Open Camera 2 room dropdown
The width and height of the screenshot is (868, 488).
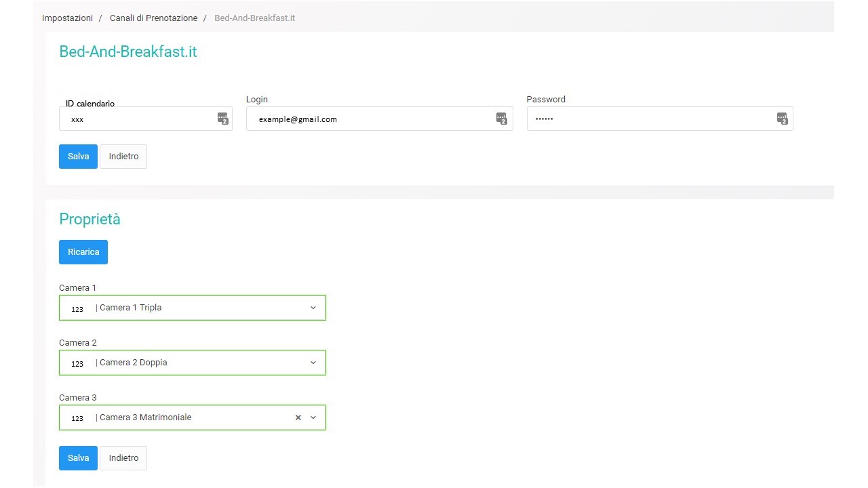(193, 363)
